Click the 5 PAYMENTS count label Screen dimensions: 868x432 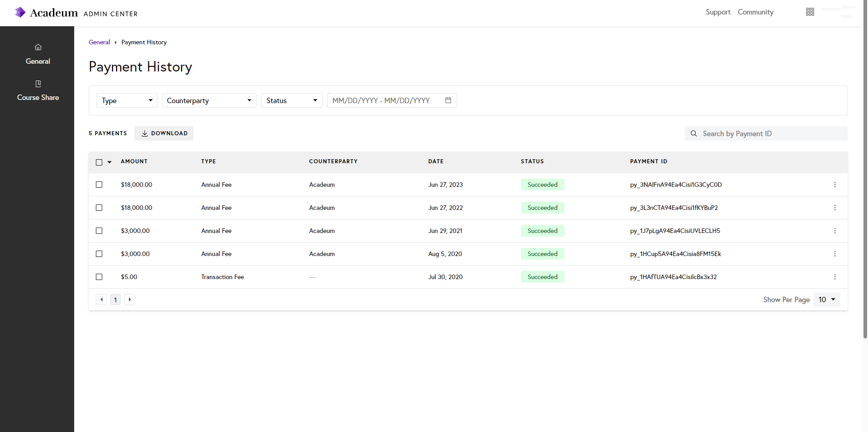[x=108, y=133]
